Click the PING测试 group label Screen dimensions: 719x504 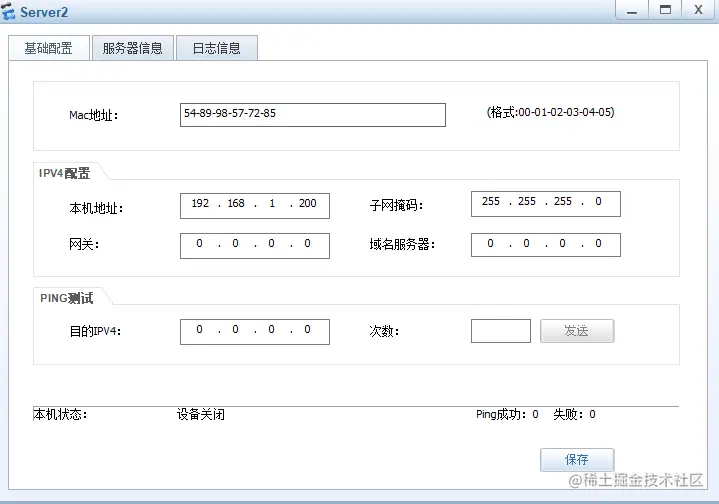pos(66,299)
